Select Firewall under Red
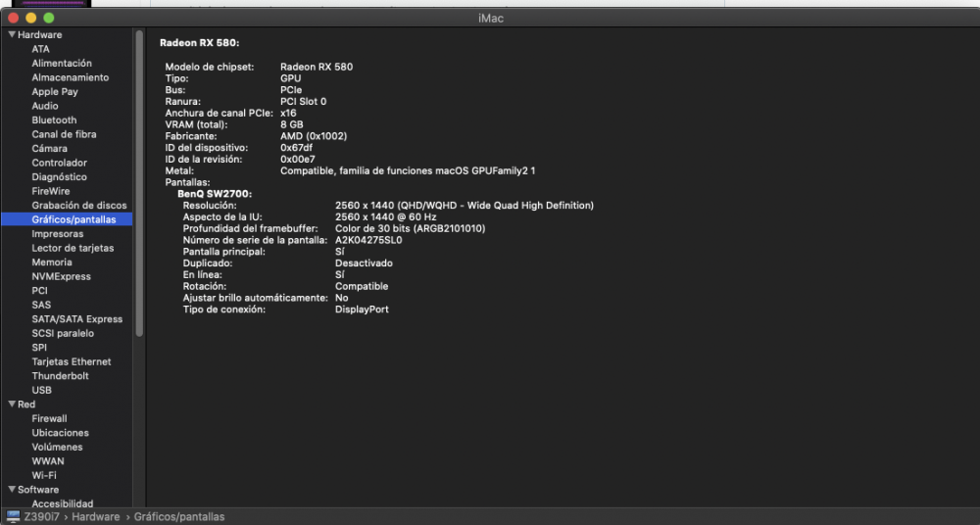The width and height of the screenshot is (980, 525). [x=49, y=419]
